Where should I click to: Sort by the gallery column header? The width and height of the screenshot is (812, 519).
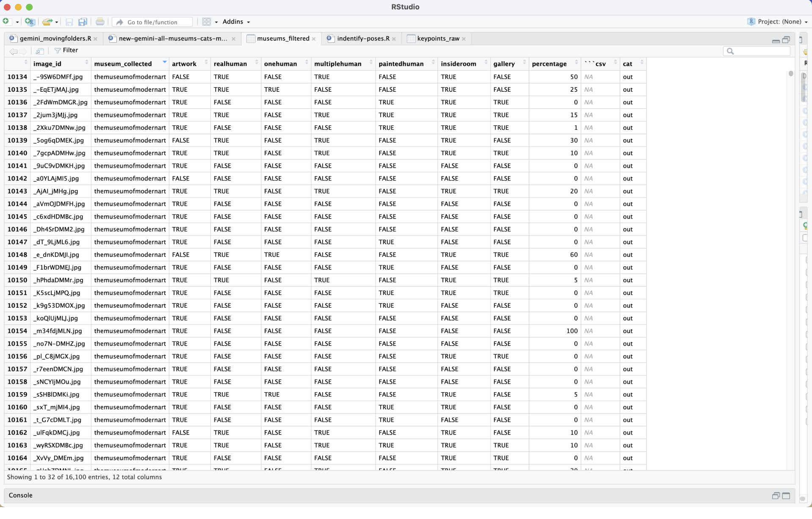pyautogui.click(x=509, y=64)
